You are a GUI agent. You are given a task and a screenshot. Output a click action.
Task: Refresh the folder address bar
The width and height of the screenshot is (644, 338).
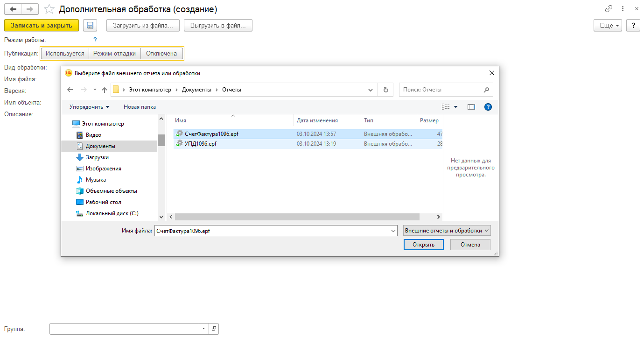386,90
